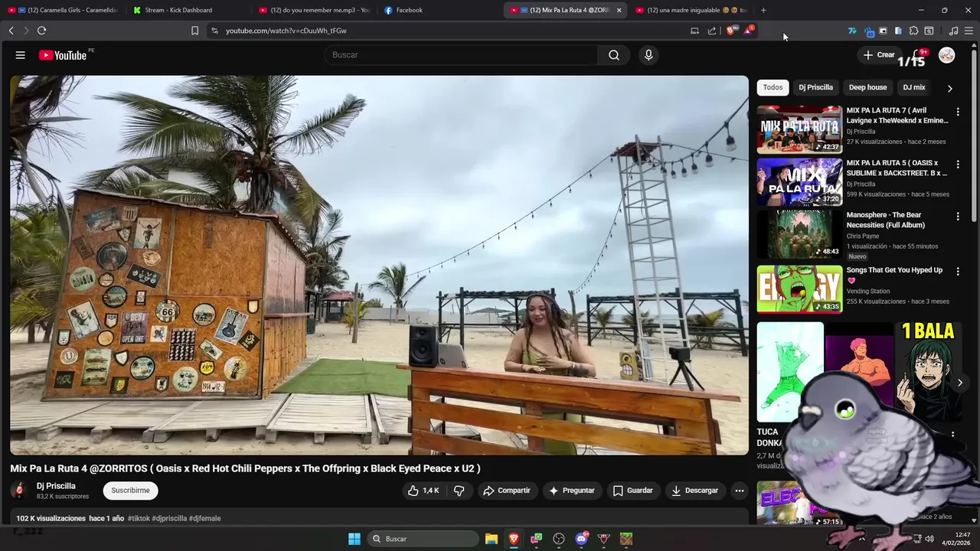Open the Windows Start menu
The height and width of the screenshot is (551, 980).
click(x=354, y=539)
